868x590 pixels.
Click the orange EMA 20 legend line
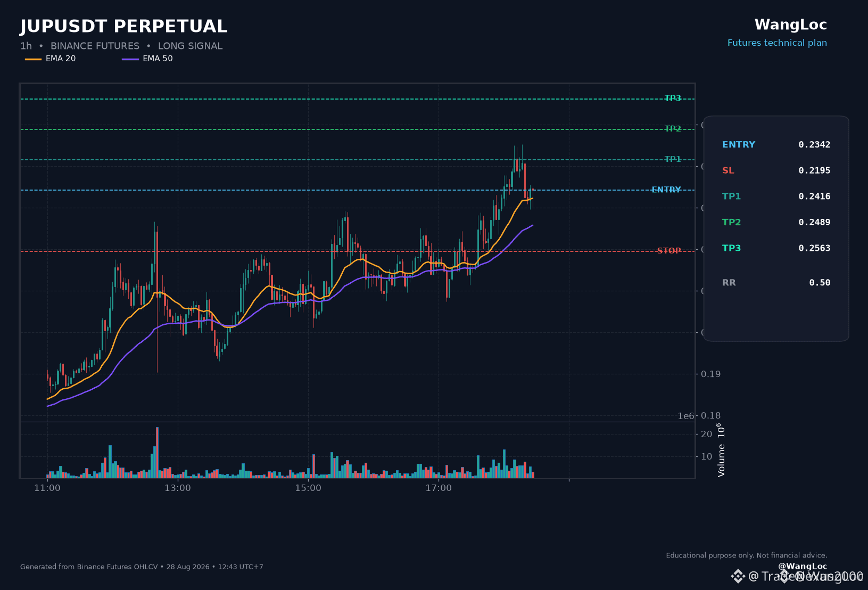33,59
